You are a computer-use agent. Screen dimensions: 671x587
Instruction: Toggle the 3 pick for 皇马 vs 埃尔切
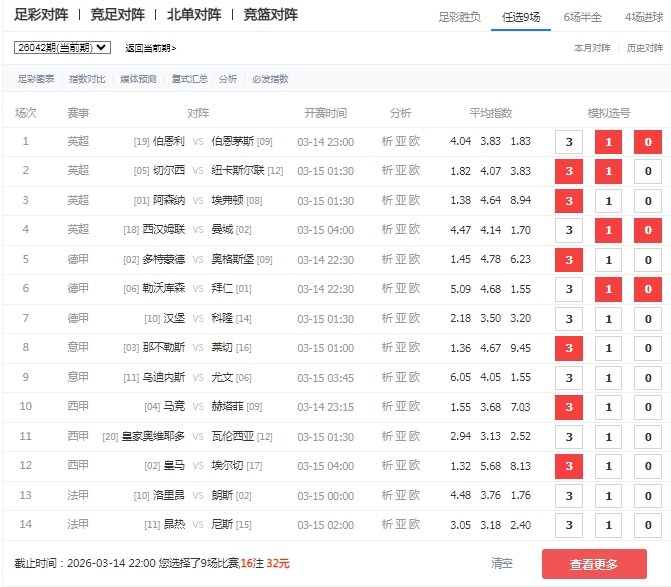(569, 466)
